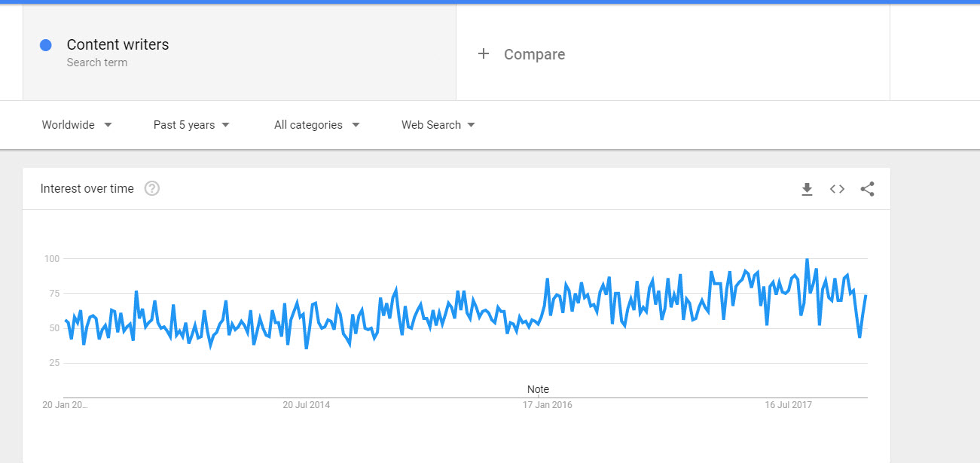The image size is (980, 463).
Task: Click the plus icon beside Compare
Action: pyautogui.click(x=484, y=54)
